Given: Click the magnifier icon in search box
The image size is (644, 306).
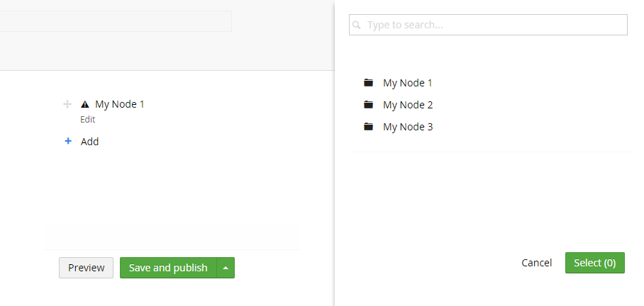Looking at the screenshot, I should coord(357,25).
